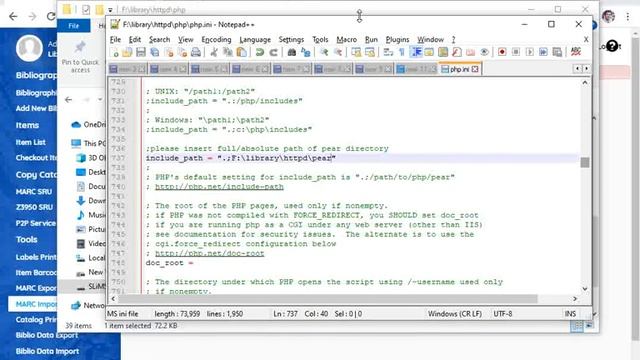Toggle synchronized vertical scrolling

[x=356, y=52]
